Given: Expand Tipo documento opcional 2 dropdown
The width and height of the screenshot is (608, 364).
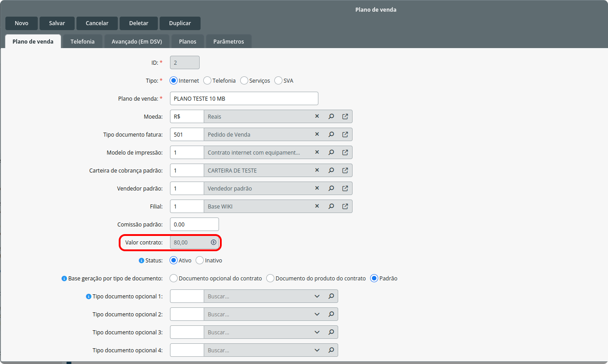Looking at the screenshot, I should (317, 314).
